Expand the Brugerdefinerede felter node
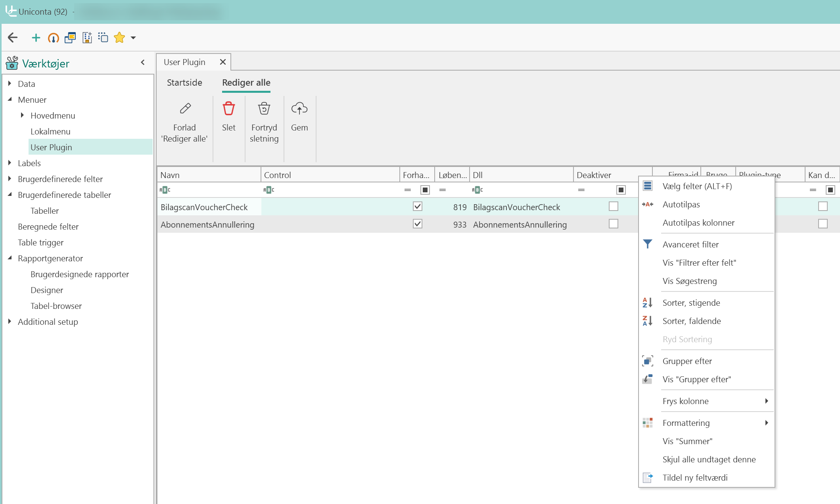The height and width of the screenshot is (504, 840). (x=10, y=179)
